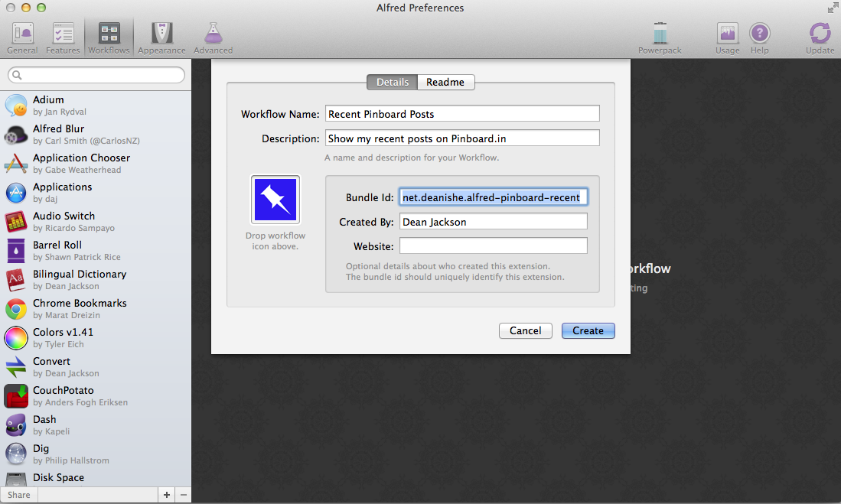Select Dig by Philip Hallstrom row
The height and width of the screenshot is (504, 841).
coord(96,454)
